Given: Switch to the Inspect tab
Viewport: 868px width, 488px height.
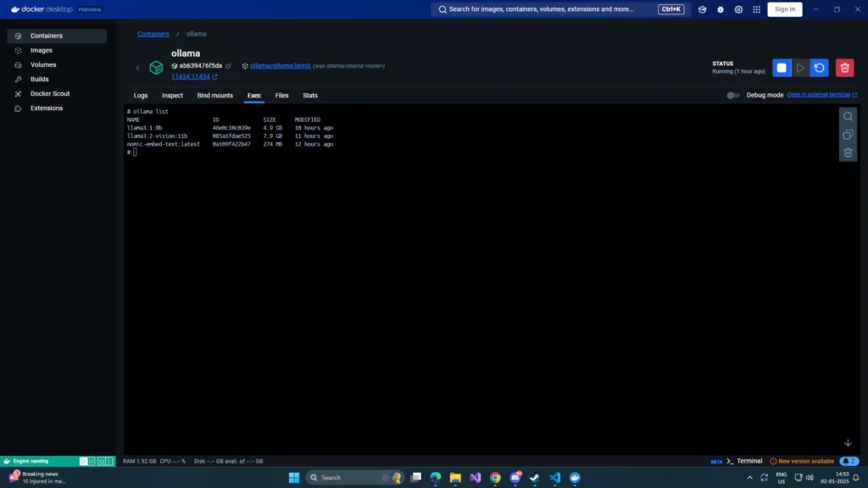Looking at the screenshot, I should click(172, 96).
